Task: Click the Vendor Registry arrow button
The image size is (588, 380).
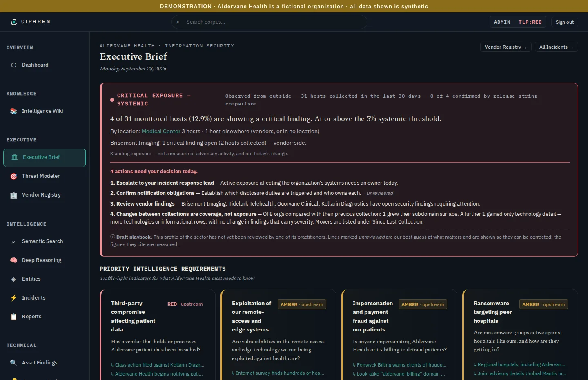Action: pyautogui.click(x=506, y=47)
